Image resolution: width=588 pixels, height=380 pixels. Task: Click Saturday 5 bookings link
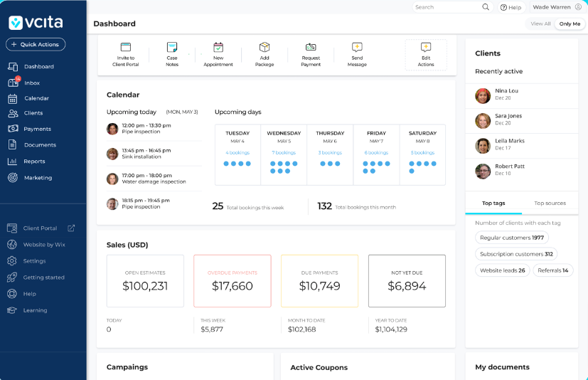(422, 153)
